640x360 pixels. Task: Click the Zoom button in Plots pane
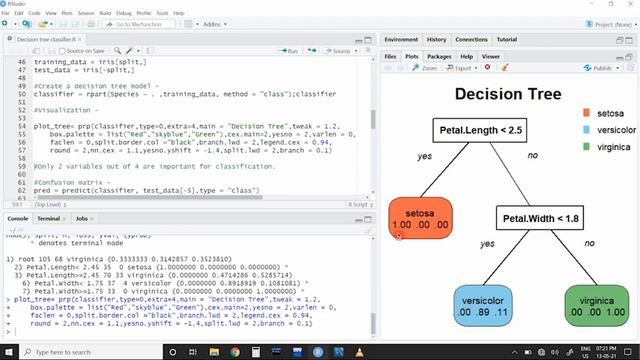tap(424, 68)
